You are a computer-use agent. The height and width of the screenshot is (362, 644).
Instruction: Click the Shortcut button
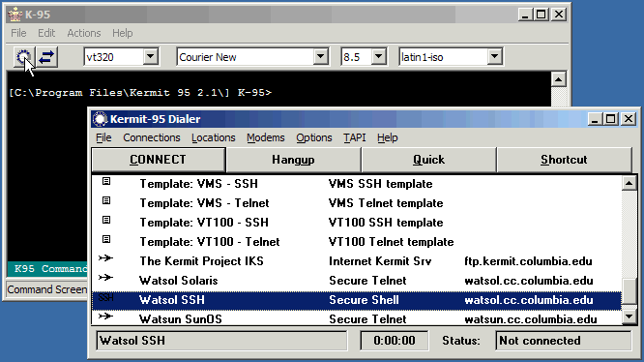[564, 160]
